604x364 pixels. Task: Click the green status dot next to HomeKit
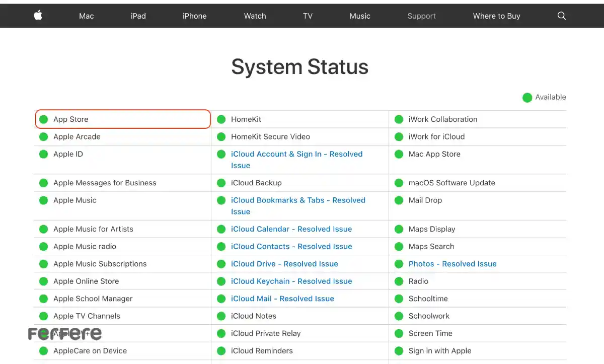click(221, 119)
